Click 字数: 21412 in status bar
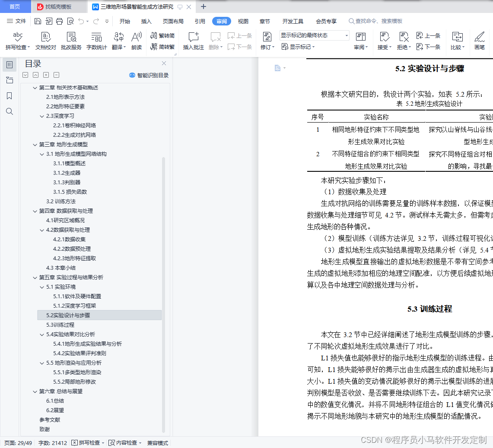 (x=53, y=443)
